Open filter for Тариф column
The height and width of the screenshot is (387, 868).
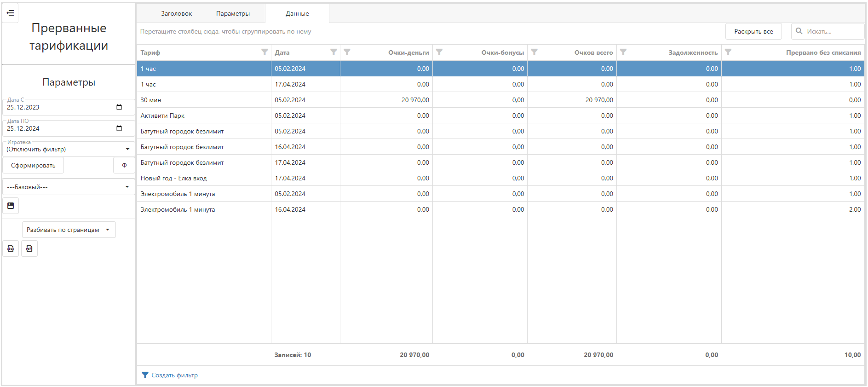pyautogui.click(x=264, y=52)
